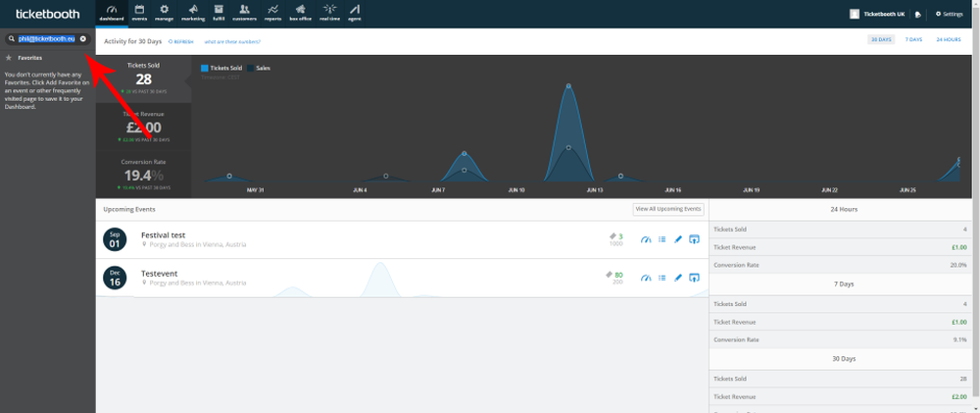Click the JUN 7 axis label

[x=438, y=189]
